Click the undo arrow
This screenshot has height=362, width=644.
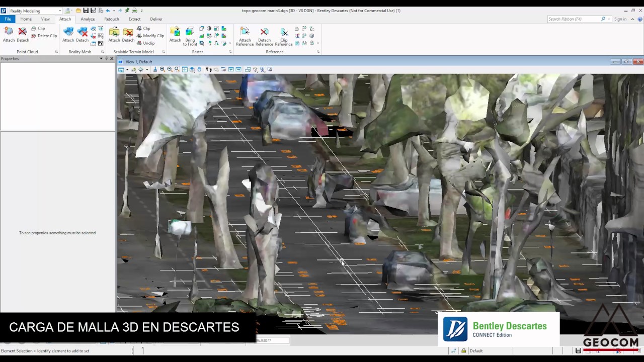[x=108, y=11]
